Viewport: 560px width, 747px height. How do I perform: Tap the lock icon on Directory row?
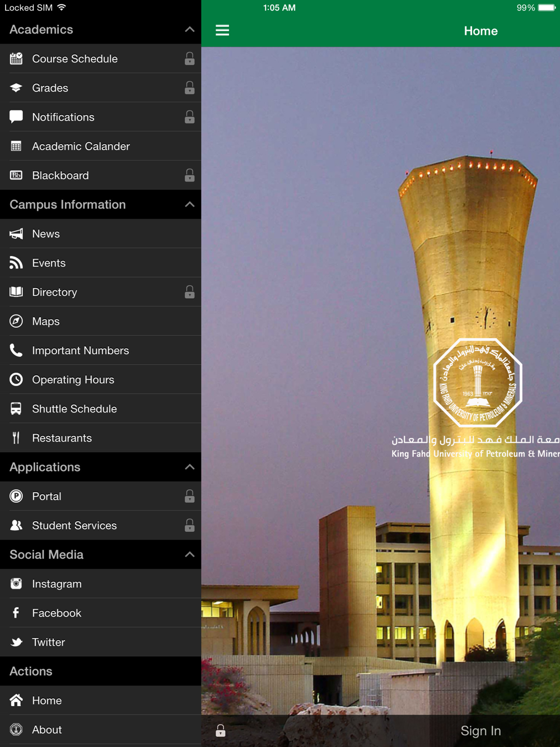(x=190, y=292)
